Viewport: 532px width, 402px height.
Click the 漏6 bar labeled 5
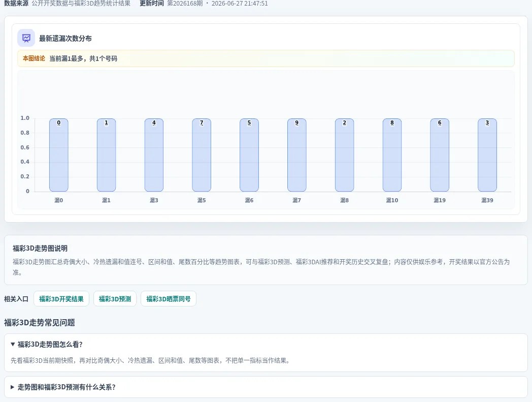point(249,155)
